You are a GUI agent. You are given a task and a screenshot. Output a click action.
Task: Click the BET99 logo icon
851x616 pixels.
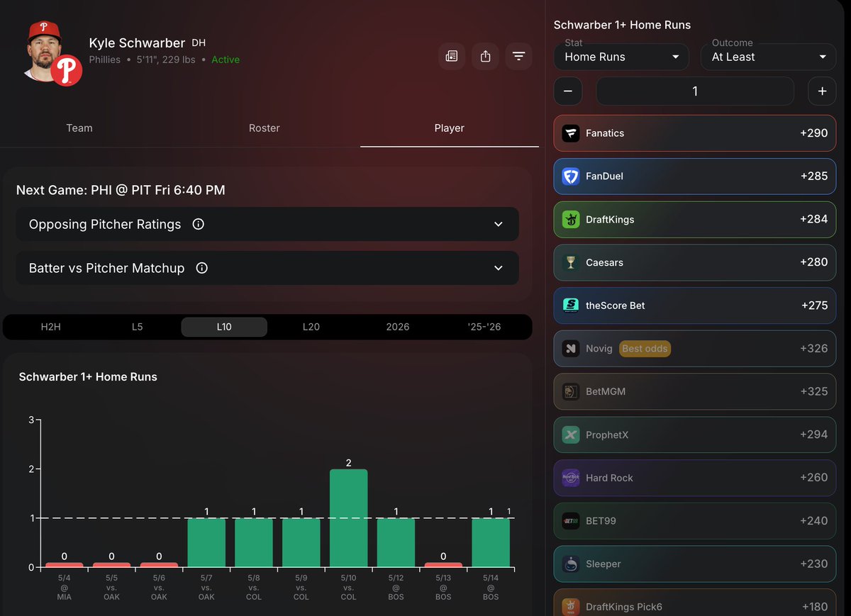(571, 521)
